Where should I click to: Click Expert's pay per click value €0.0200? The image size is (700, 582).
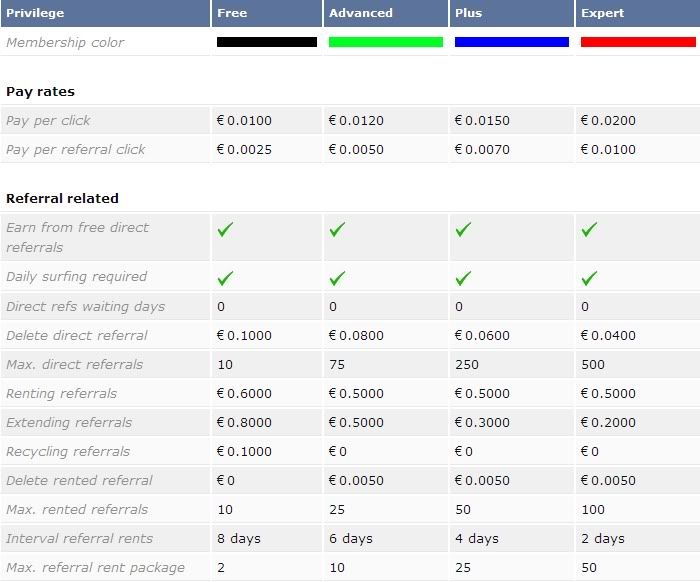click(x=608, y=120)
